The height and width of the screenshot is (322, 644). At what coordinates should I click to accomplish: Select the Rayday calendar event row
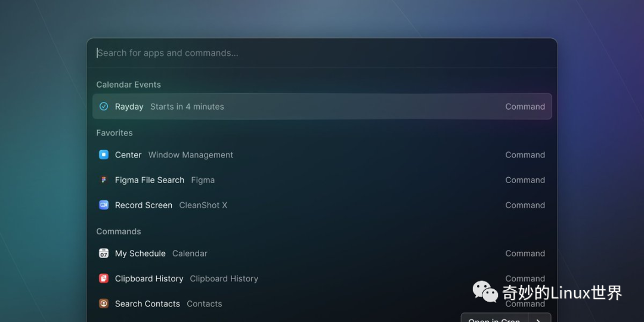[322, 106]
